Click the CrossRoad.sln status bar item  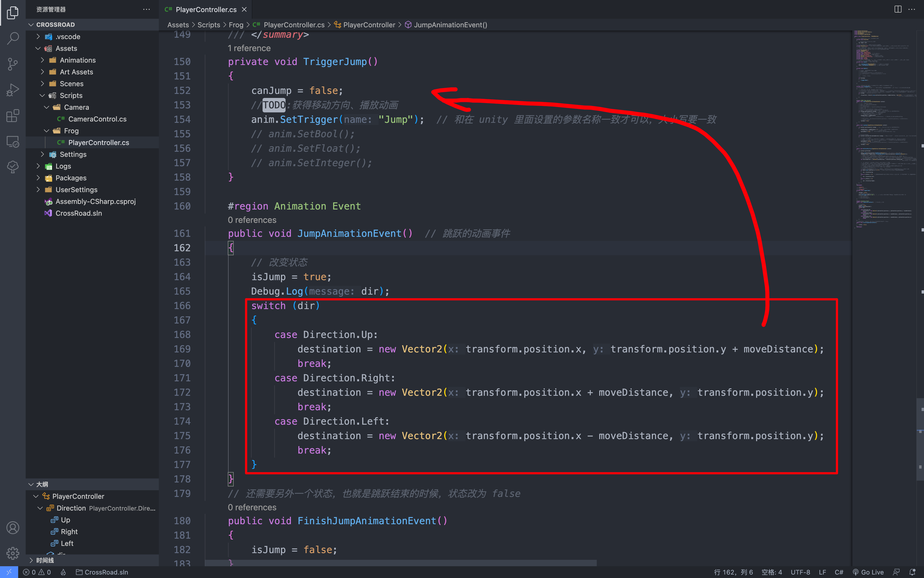pyautogui.click(x=102, y=572)
